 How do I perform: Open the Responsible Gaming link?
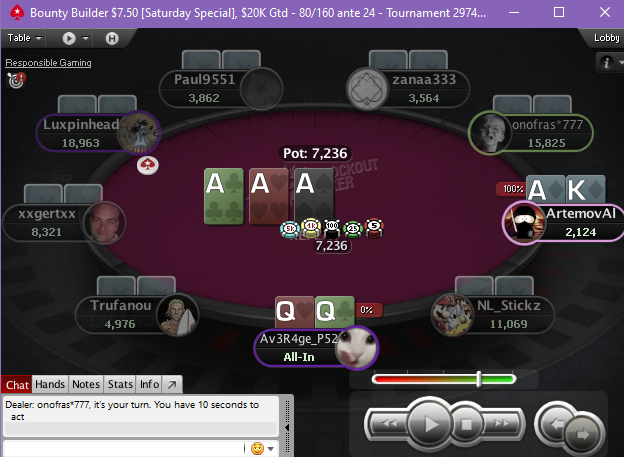pos(48,63)
